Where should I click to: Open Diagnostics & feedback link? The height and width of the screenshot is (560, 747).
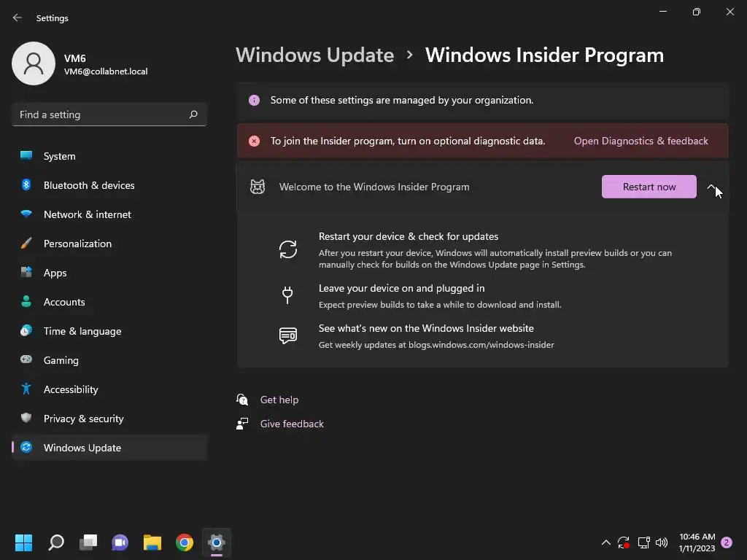tap(640, 141)
